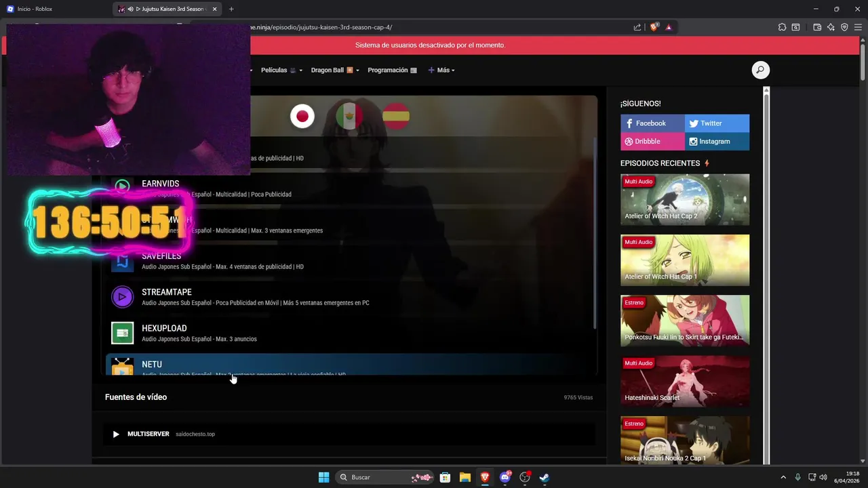Choose the NETU server option
Image resolution: width=868 pixels, height=488 pixels.
[x=349, y=365]
